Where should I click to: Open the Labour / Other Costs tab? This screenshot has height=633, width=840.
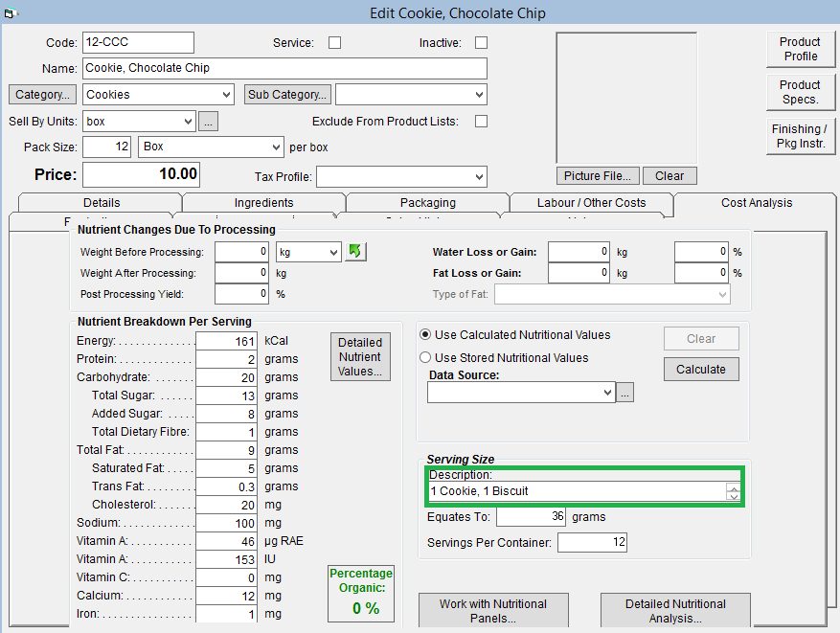[x=591, y=202]
